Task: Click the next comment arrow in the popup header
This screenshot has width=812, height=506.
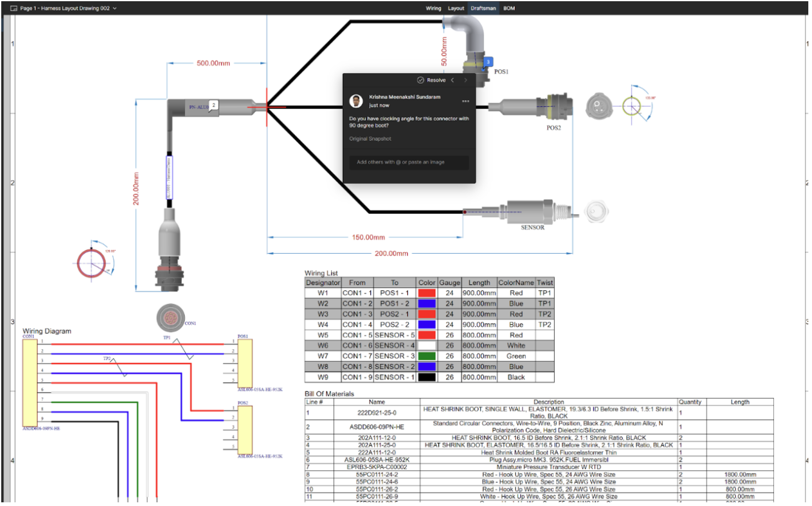Action: 465,80
